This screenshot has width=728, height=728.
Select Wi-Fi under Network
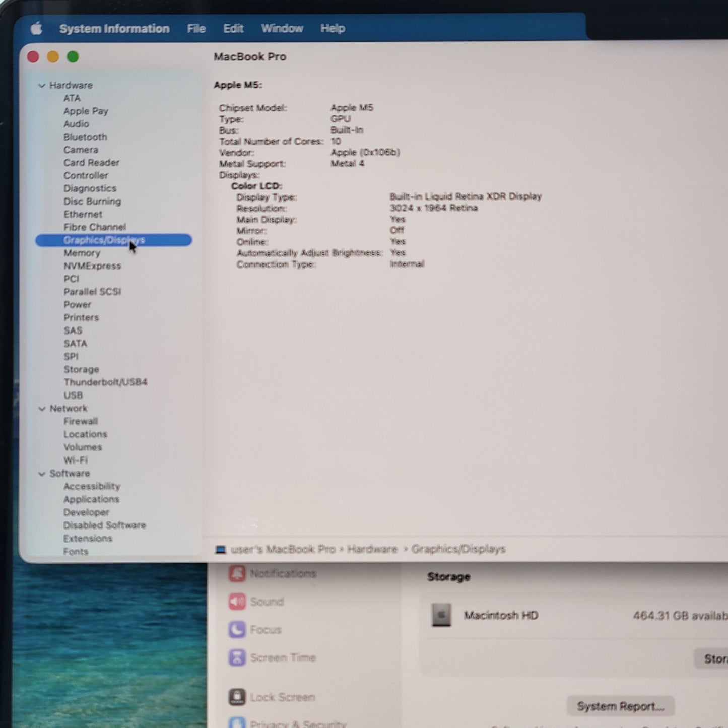tap(75, 460)
